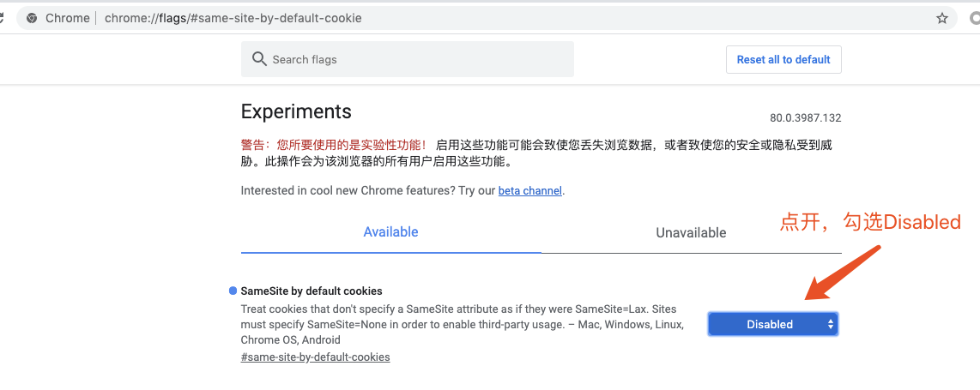This screenshot has width=980, height=390.
Task: Click the magnifier icon in Search flags box
Action: click(259, 59)
